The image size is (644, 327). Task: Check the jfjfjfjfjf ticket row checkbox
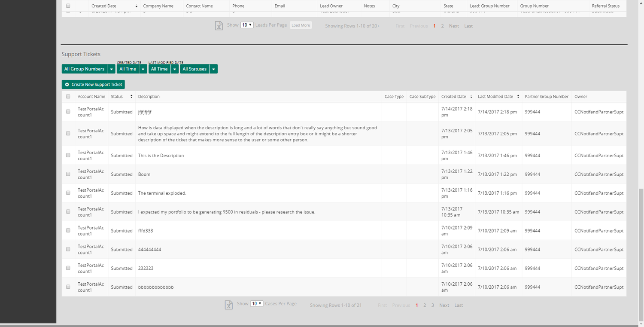[68, 112]
